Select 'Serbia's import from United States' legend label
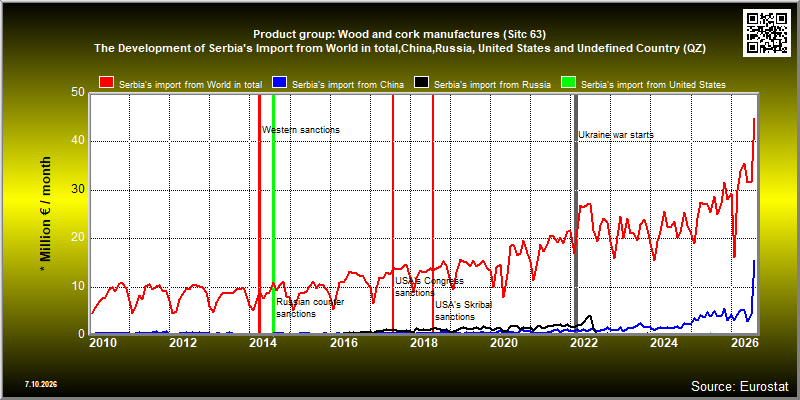 653,85
